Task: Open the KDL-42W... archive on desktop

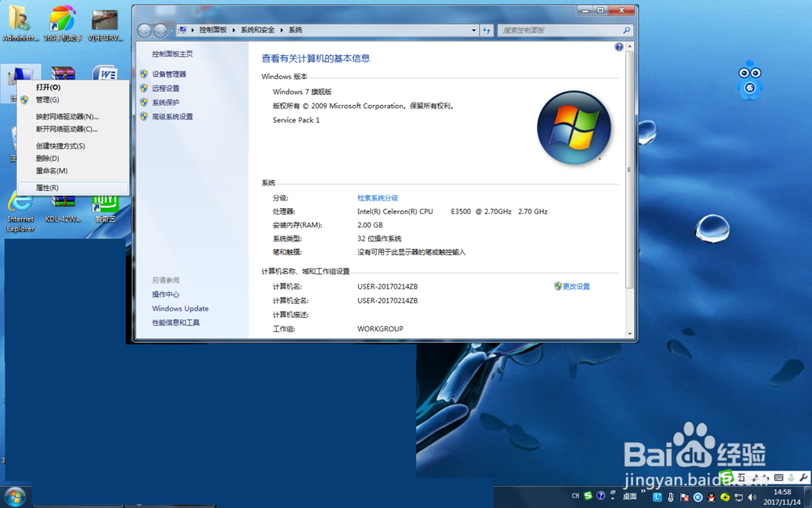Action: [63, 210]
